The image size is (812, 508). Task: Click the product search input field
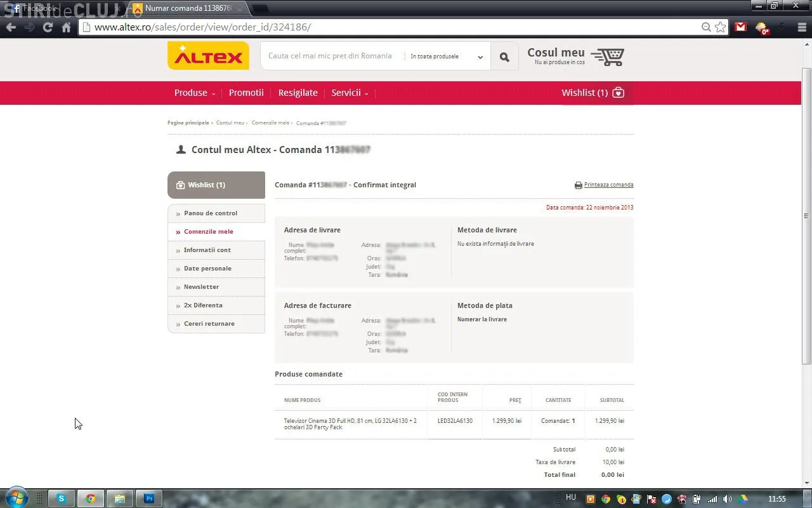(332, 56)
